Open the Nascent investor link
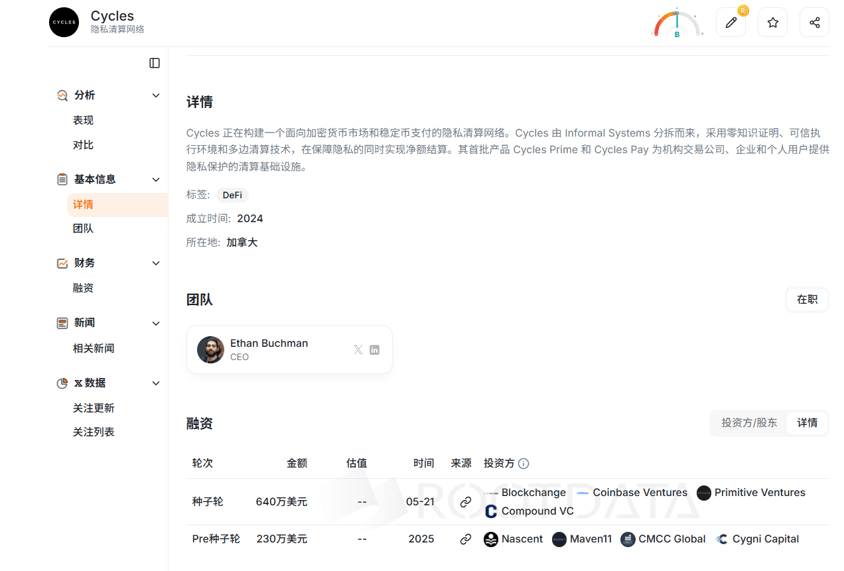Image resolution: width=844 pixels, height=571 pixels. pos(522,539)
